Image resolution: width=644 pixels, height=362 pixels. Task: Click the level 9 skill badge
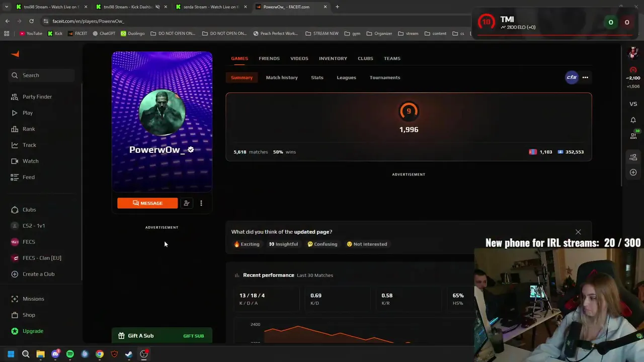[409, 112]
